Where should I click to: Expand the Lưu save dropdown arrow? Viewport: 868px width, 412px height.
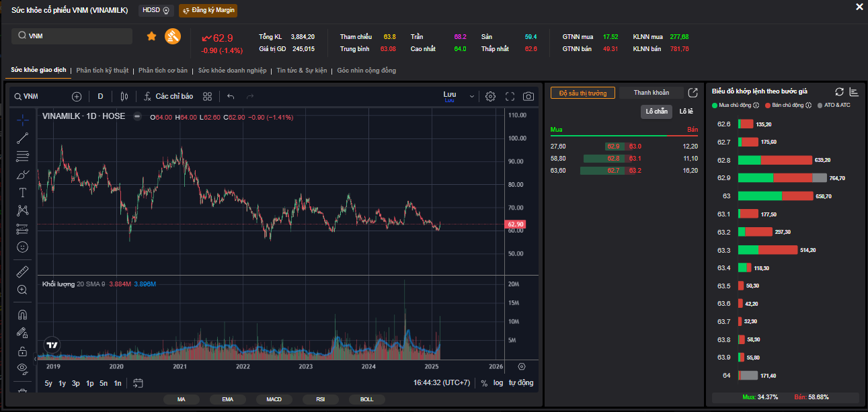[471, 96]
